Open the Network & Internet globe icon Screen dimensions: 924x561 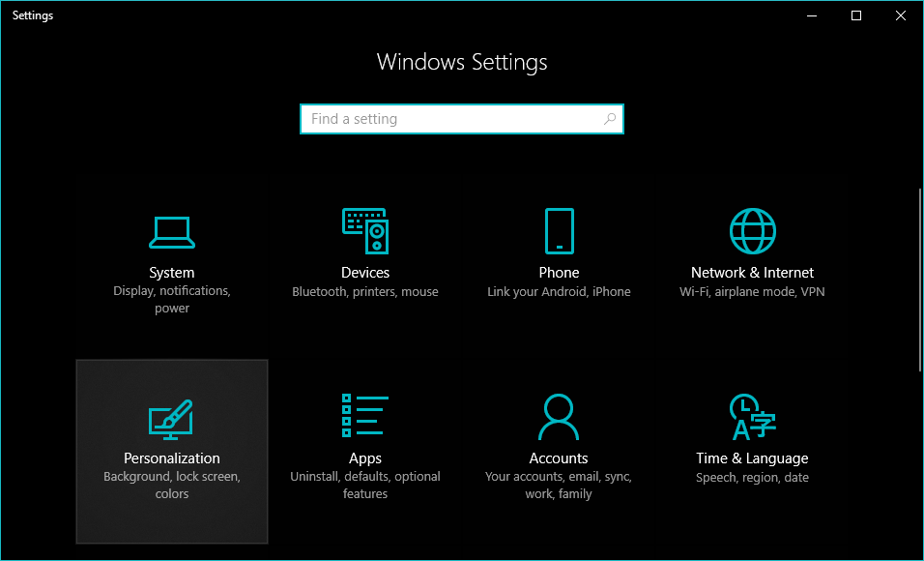pyautogui.click(x=753, y=230)
